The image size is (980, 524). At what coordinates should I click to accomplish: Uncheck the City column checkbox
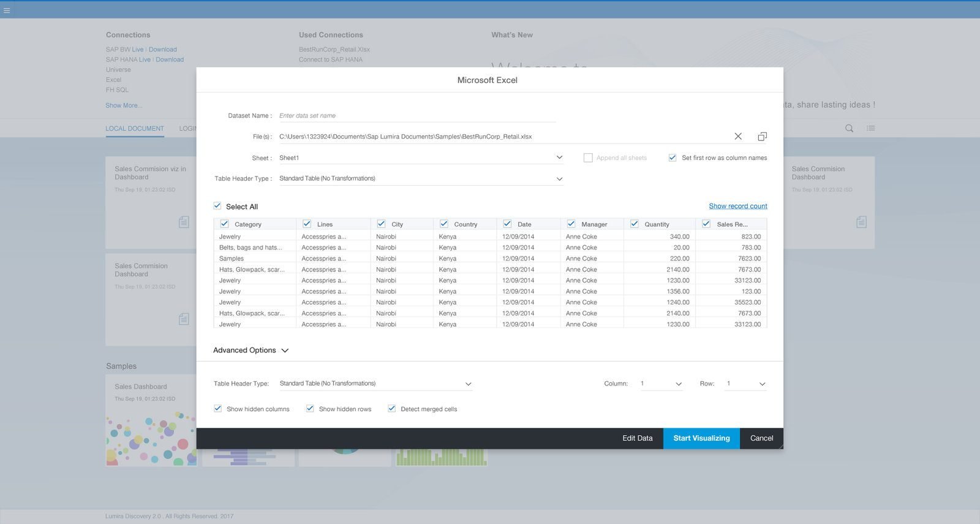tap(381, 224)
